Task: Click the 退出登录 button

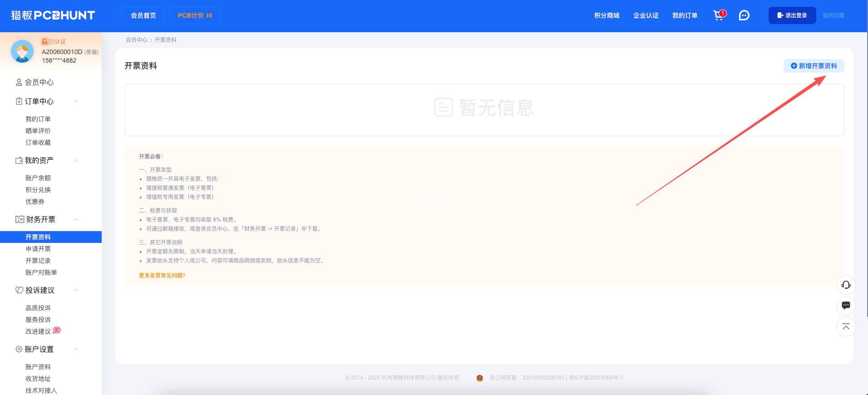Action: click(x=792, y=15)
